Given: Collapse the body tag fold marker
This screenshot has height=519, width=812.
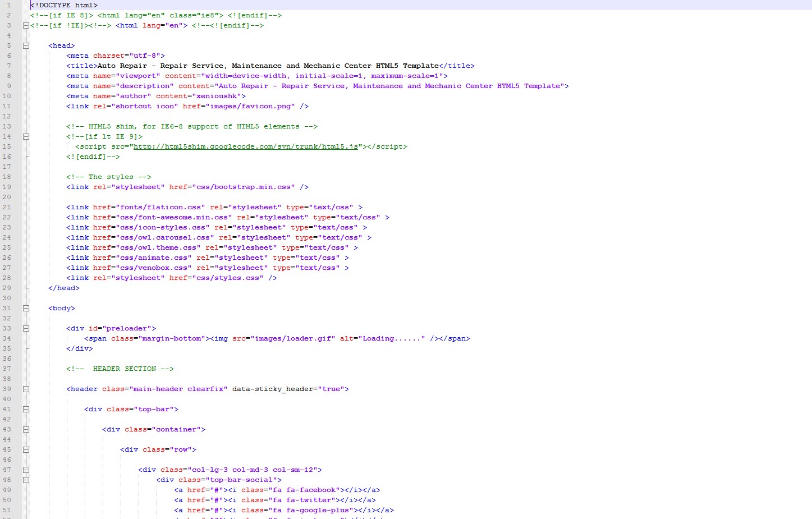Looking at the screenshot, I should (26, 308).
